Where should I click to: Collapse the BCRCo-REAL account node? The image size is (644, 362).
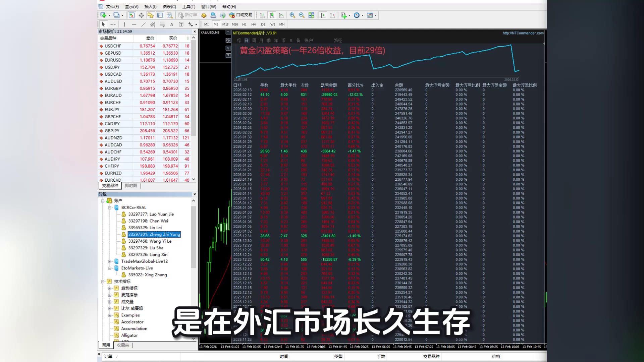coord(110,208)
